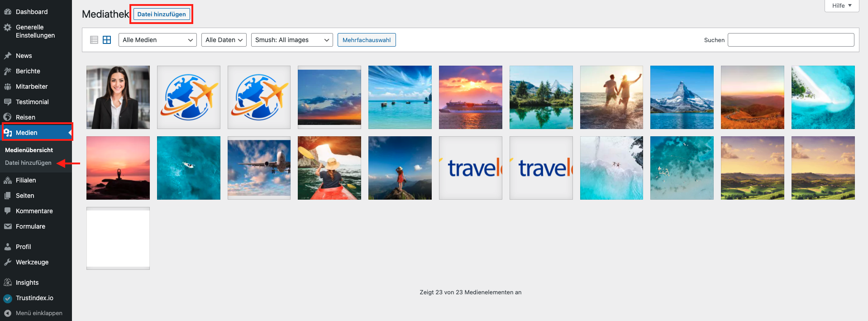
Task: Open the Seiten menu item
Action: click(25, 196)
